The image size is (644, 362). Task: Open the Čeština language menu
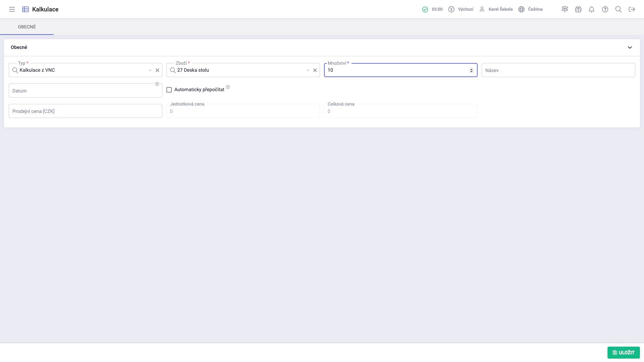click(531, 9)
